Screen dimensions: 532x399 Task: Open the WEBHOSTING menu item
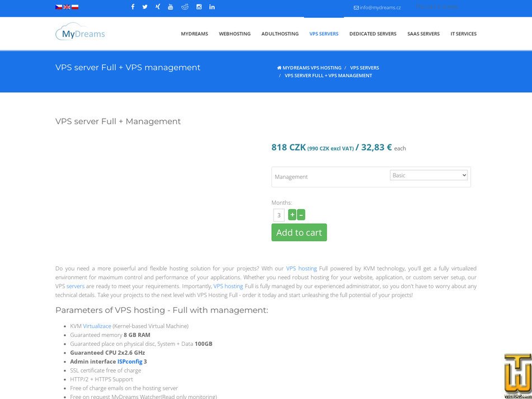click(x=234, y=34)
